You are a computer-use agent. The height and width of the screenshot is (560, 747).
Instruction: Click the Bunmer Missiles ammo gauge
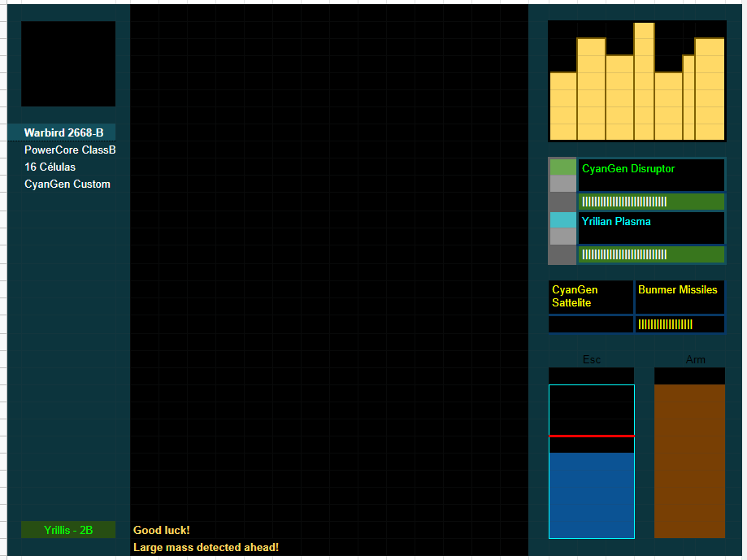[679, 324]
